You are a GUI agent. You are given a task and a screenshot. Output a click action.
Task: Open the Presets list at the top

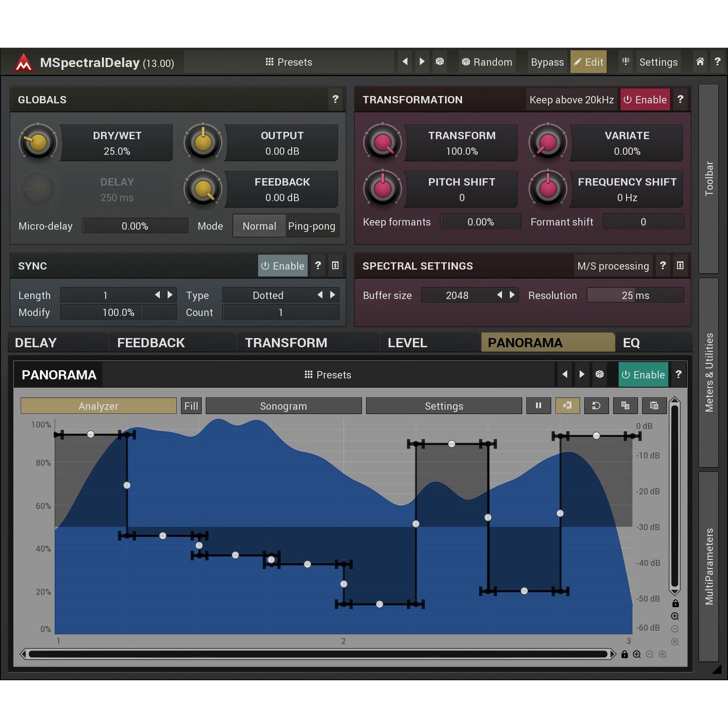(x=289, y=61)
